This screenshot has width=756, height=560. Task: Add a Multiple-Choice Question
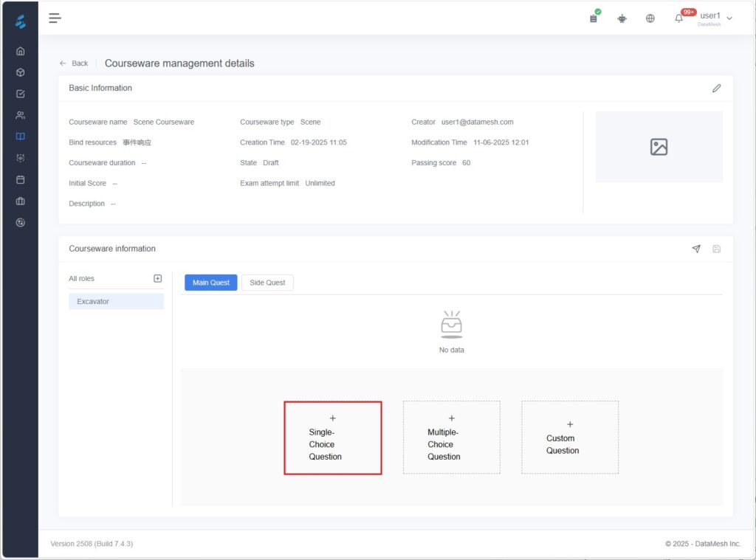[x=451, y=438]
